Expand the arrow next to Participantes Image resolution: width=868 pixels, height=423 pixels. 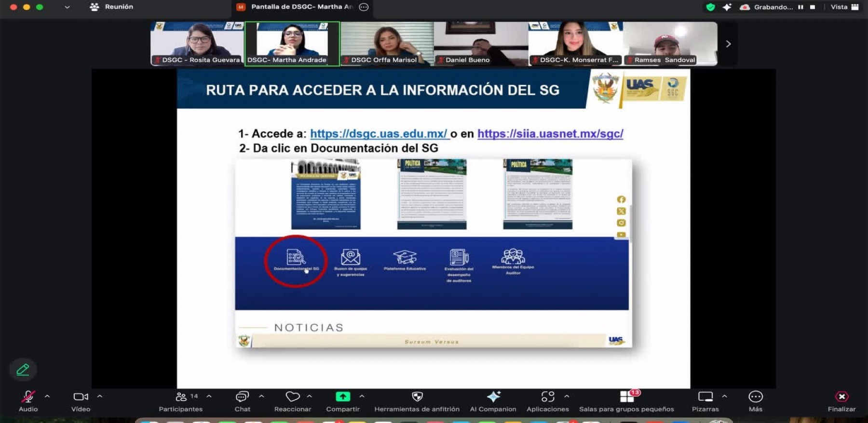(x=209, y=397)
